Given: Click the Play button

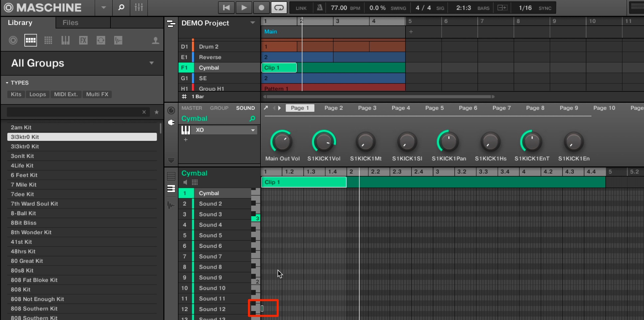Looking at the screenshot, I should coord(243,8).
